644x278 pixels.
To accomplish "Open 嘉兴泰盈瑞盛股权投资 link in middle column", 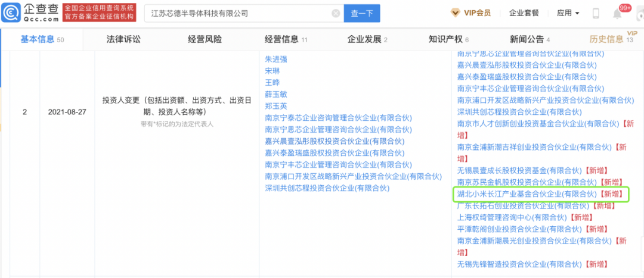I will coord(335,153).
